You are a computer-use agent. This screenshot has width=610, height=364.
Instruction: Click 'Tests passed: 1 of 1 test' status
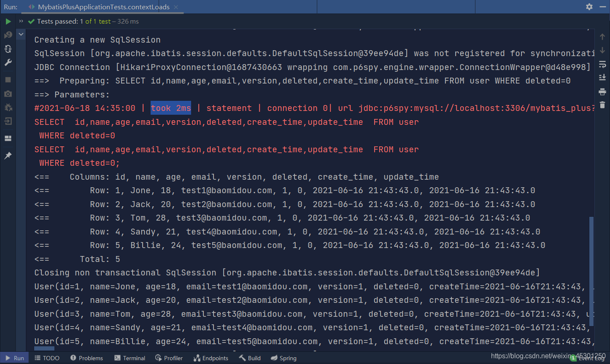[74, 22]
